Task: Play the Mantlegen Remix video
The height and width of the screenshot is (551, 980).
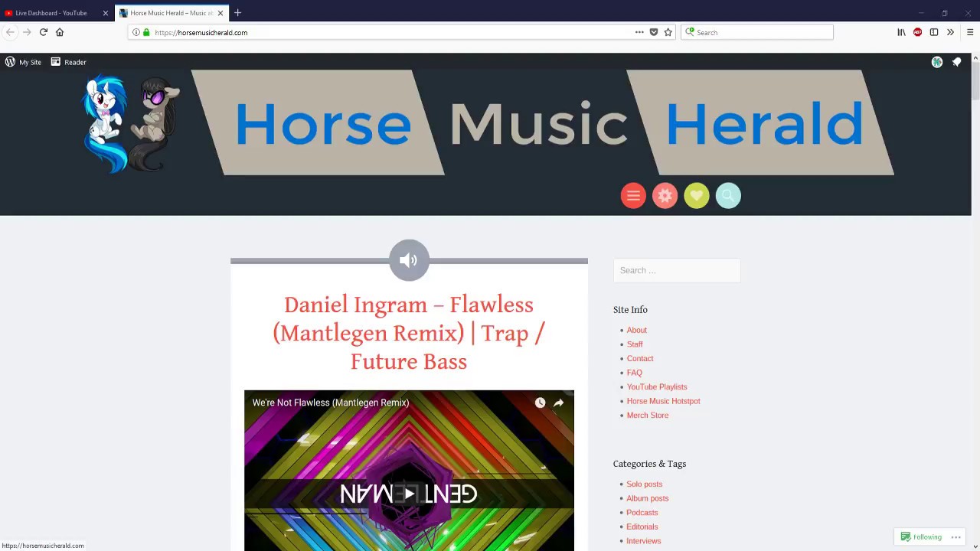Action: click(x=409, y=494)
